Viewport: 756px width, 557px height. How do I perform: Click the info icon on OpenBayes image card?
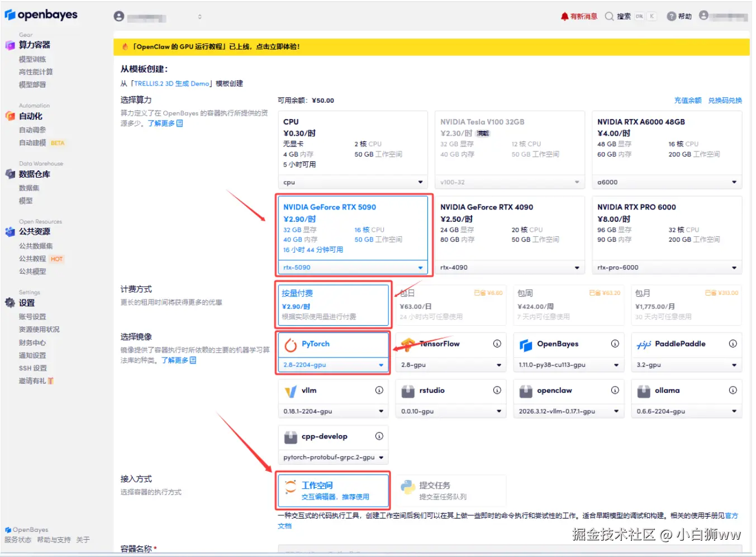pos(615,344)
